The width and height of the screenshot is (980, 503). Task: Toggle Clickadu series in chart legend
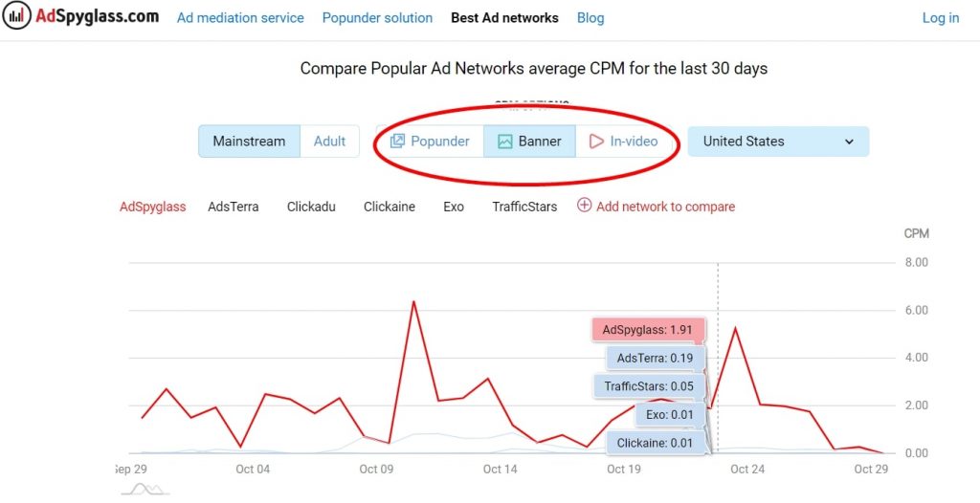point(311,207)
